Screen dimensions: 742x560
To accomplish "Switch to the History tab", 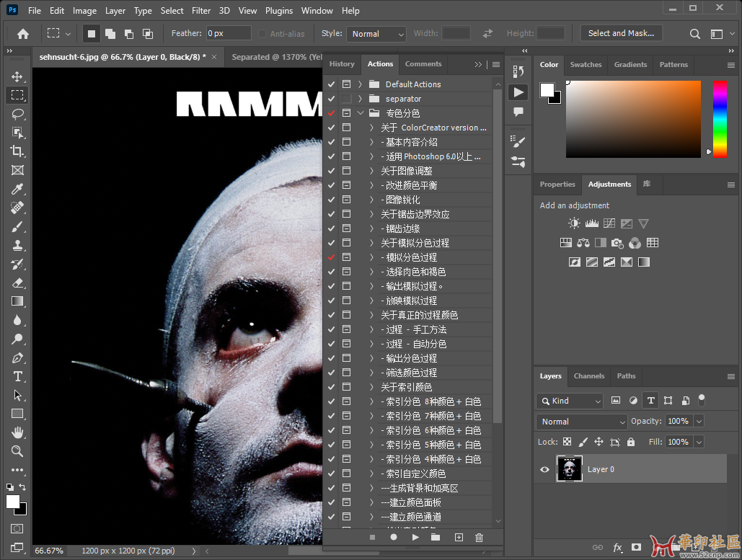I will [x=342, y=64].
